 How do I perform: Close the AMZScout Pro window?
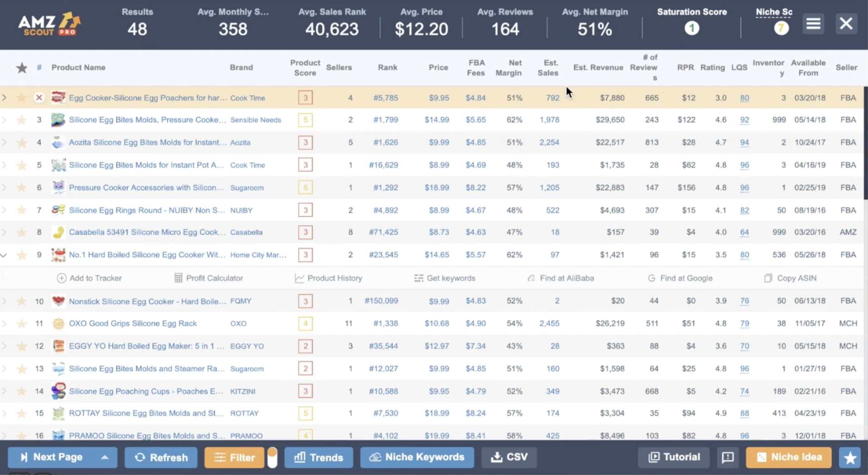tap(846, 24)
